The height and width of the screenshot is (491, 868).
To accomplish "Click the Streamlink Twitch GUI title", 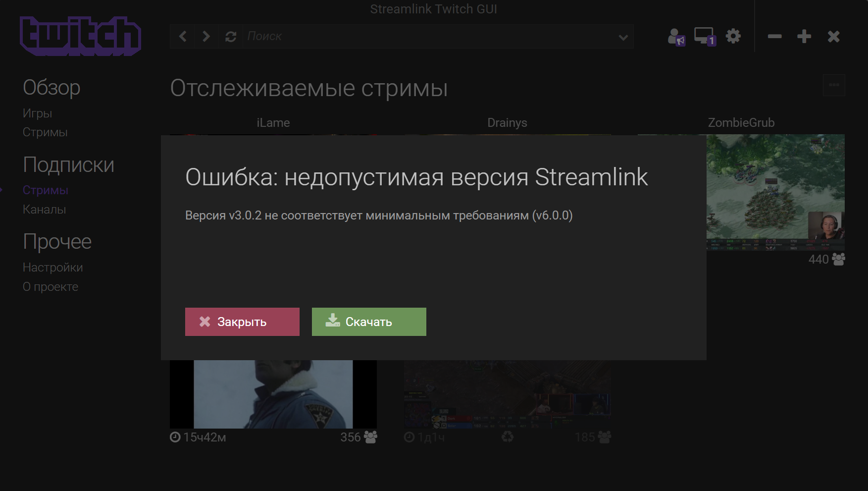I will pyautogui.click(x=434, y=9).
